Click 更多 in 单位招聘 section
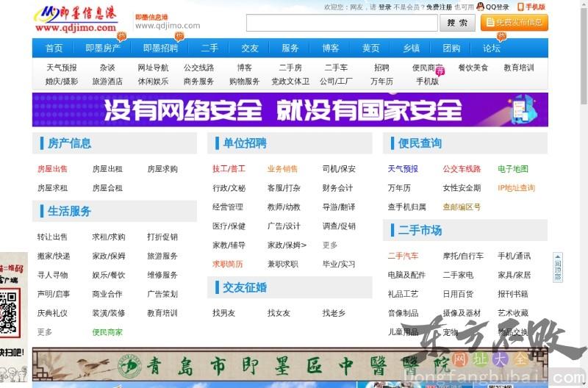The image size is (588, 388). point(329,245)
